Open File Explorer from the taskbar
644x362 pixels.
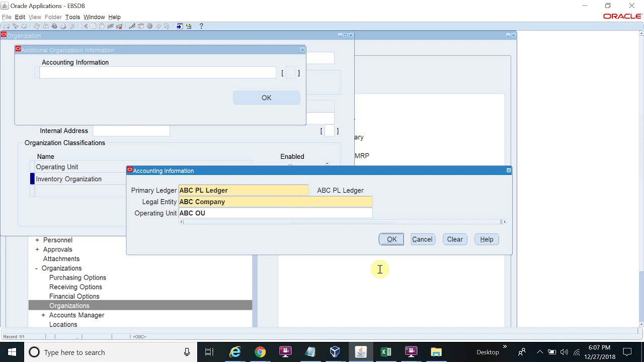pyautogui.click(x=436, y=352)
